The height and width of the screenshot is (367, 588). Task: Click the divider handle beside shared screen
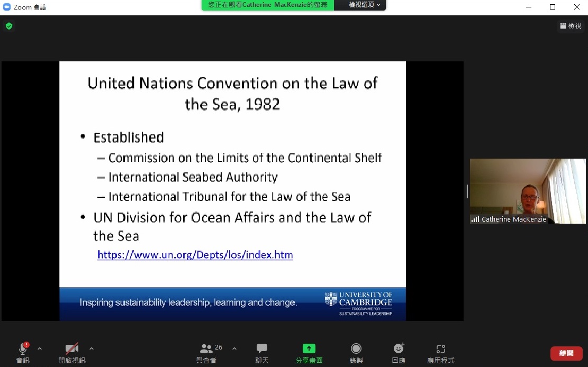(466, 191)
